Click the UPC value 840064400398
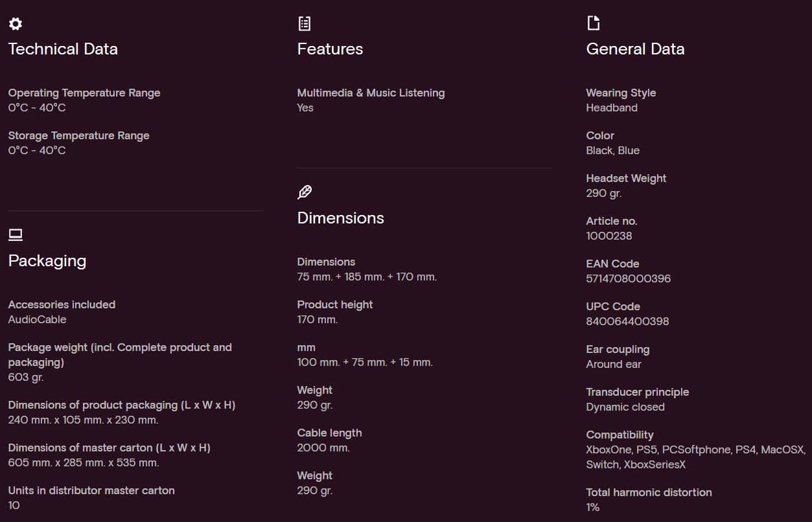Viewport: 812px width, 522px height. [x=627, y=321]
